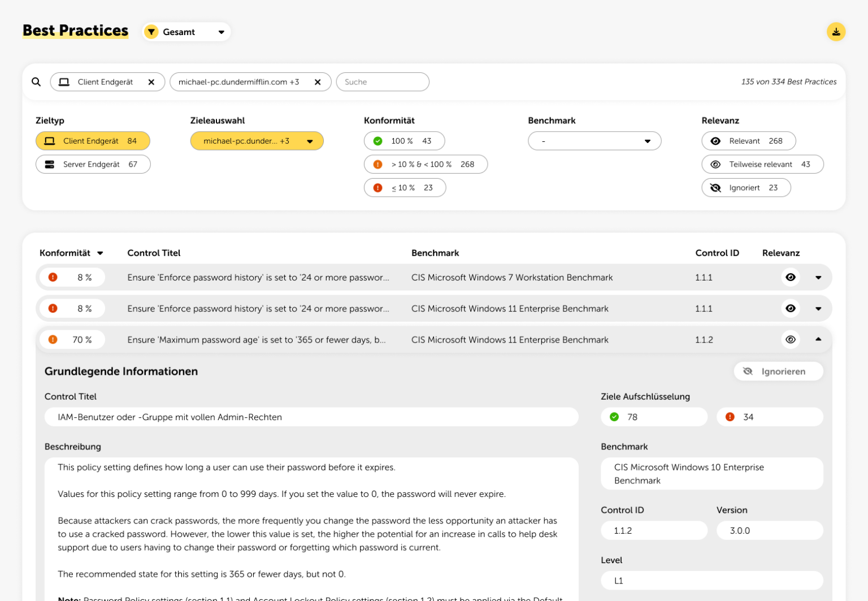Click the Level L1 field
868x601 pixels.
[712, 581]
